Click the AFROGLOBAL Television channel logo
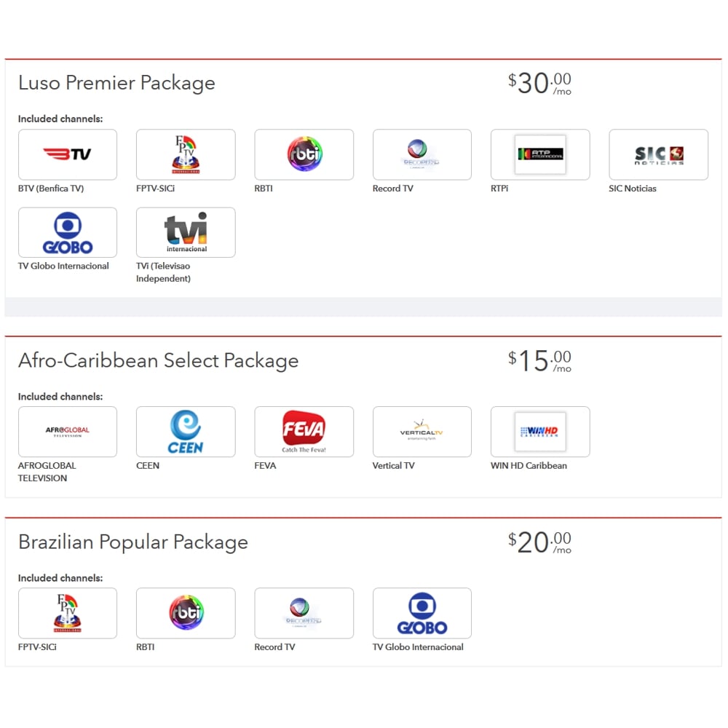The image size is (728, 728). pyautogui.click(x=68, y=432)
